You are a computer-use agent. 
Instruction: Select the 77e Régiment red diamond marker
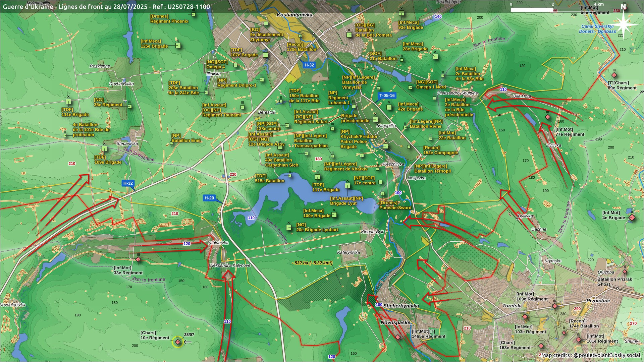(x=548, y=117)
